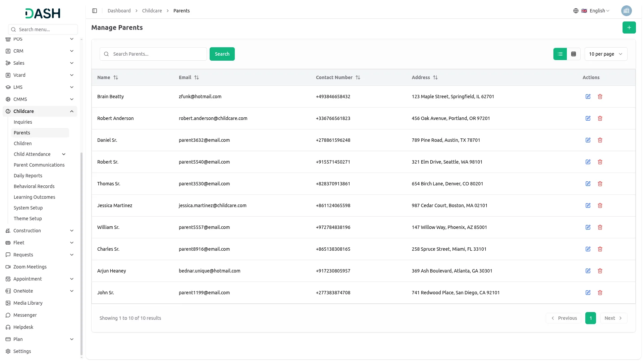The height and width of the screenshot is (362, 644).
Task: Collapse the Childcare menu section
Action: [x=72, y=111]
